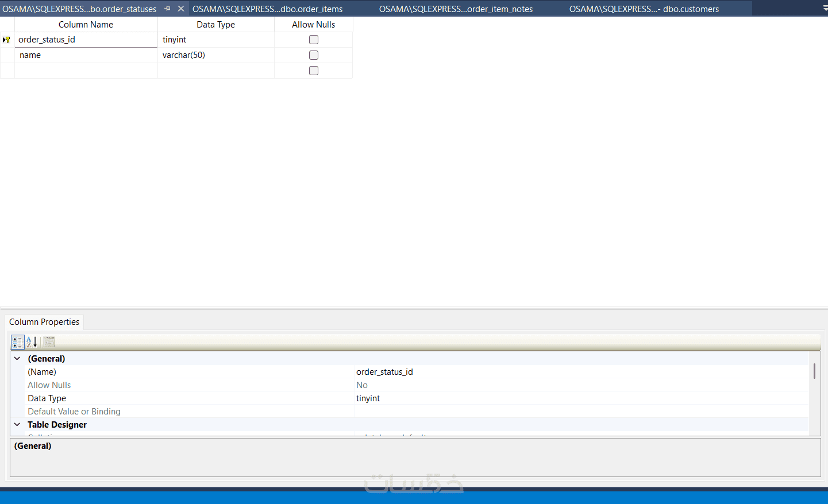Click the varchar(50) data type cell
Screen dimensions: 828x504
215,55
